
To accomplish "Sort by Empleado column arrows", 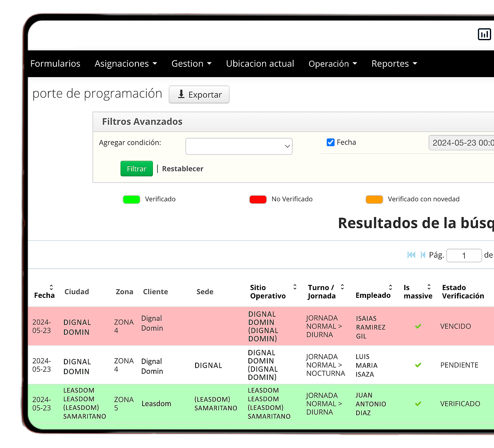I will click(x=390, y=287).
